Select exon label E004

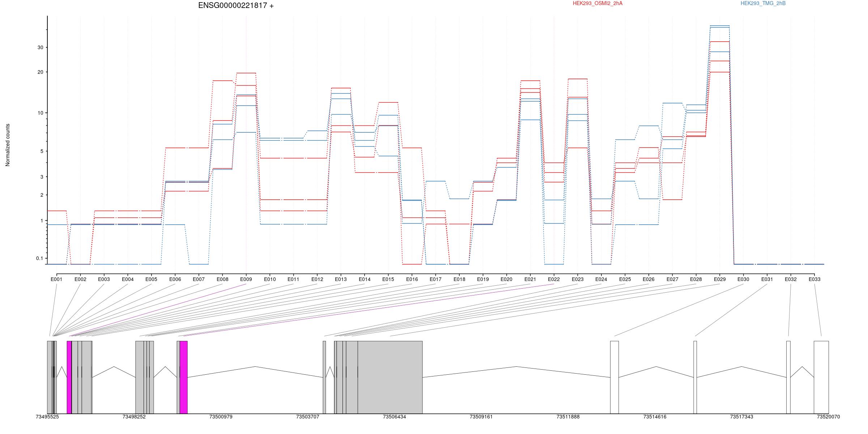pos(128,279)
